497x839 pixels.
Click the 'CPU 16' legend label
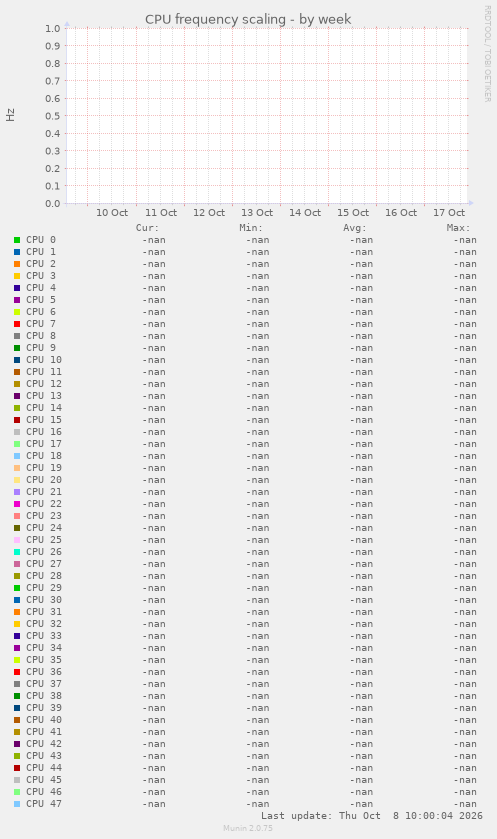[x=44, y=432]
